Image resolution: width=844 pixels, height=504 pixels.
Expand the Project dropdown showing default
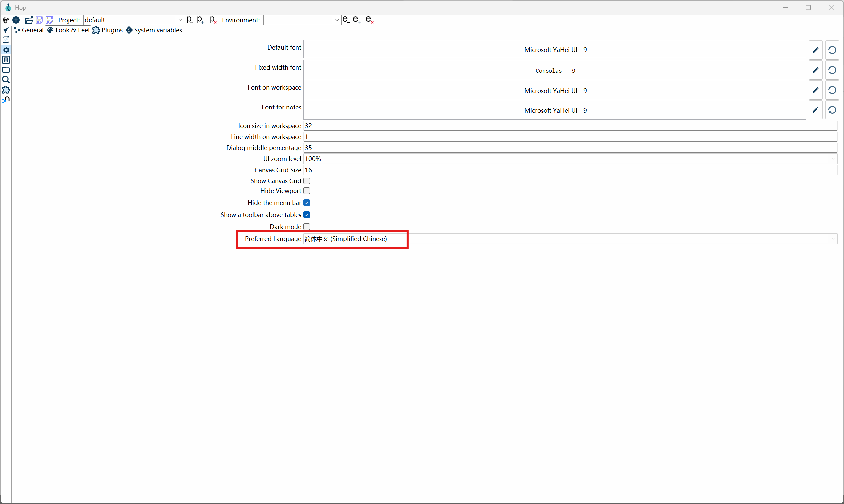pyautogui.click(x=180, y=20)
